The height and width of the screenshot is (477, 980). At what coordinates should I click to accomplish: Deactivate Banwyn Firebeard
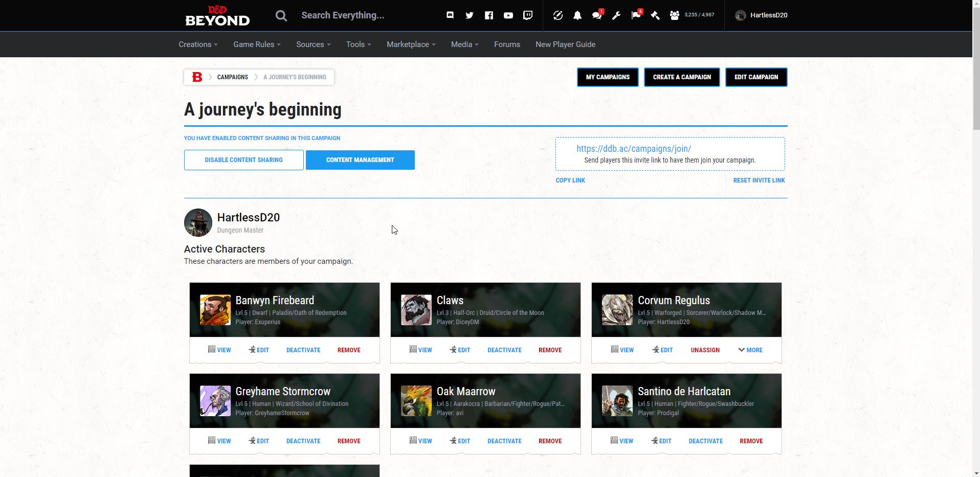(303, 350)
